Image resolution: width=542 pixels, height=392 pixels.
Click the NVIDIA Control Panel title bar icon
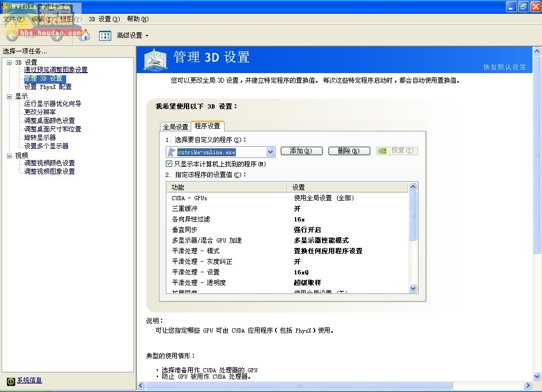click(5, 6)
